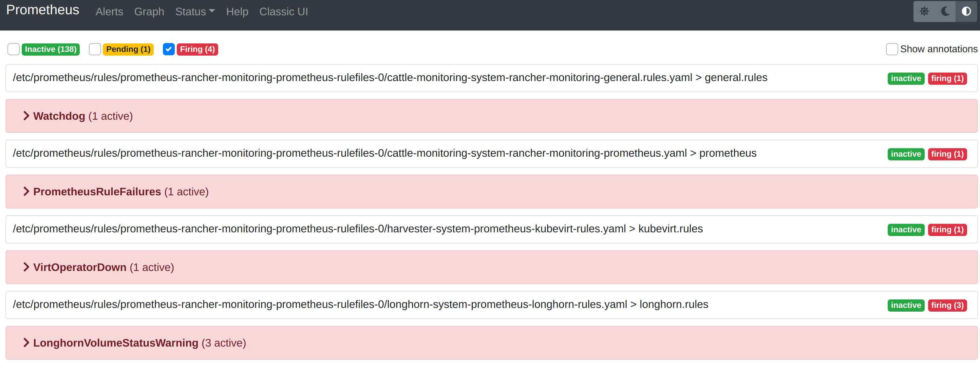Click the settings gear icon
The height and width of the screenshot is (373, 980).
[x=924, y=11]
